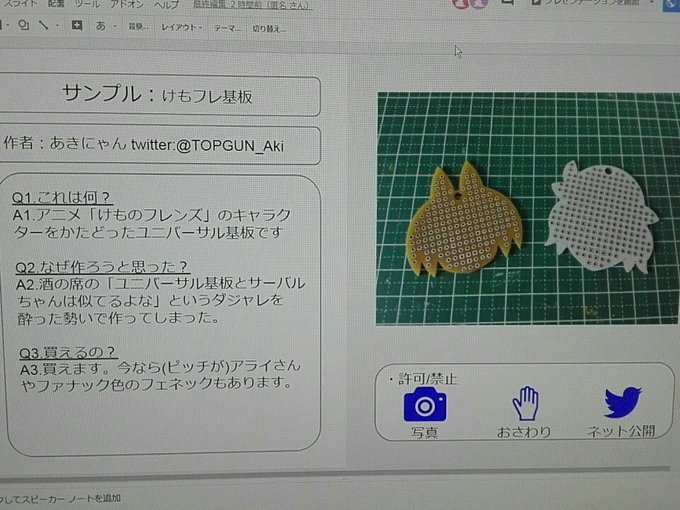The width and height of the screenshot is (680, 510).
Task: Click the あ input tools icon
Action: 101,26
